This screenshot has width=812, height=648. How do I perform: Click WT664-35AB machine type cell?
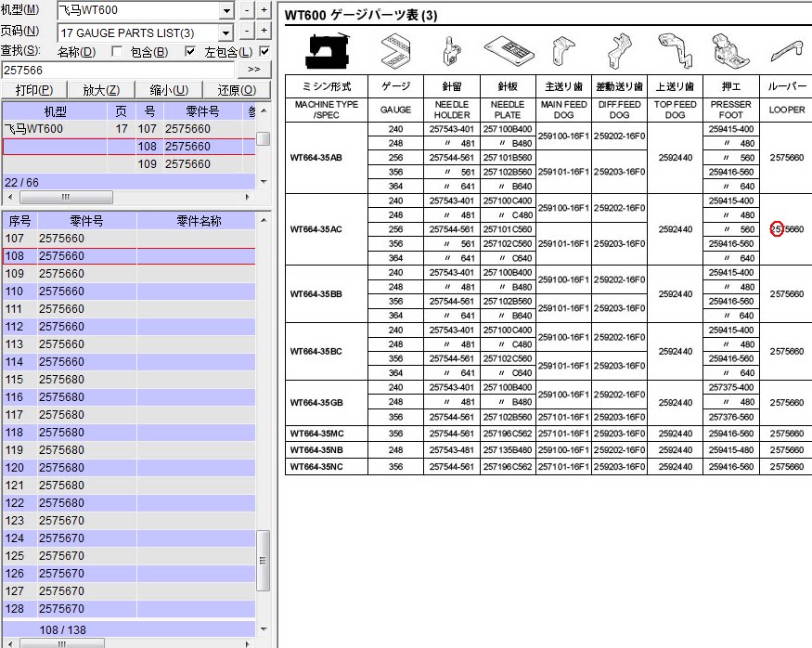327,158
